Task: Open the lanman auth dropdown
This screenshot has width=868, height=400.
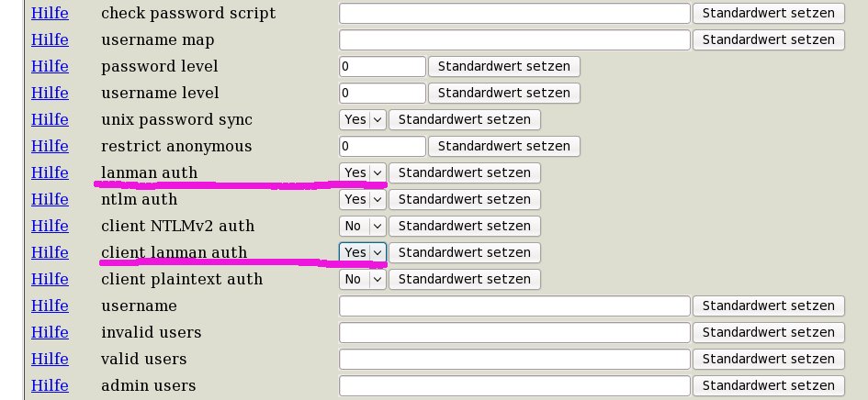Action: pos(363,172)
